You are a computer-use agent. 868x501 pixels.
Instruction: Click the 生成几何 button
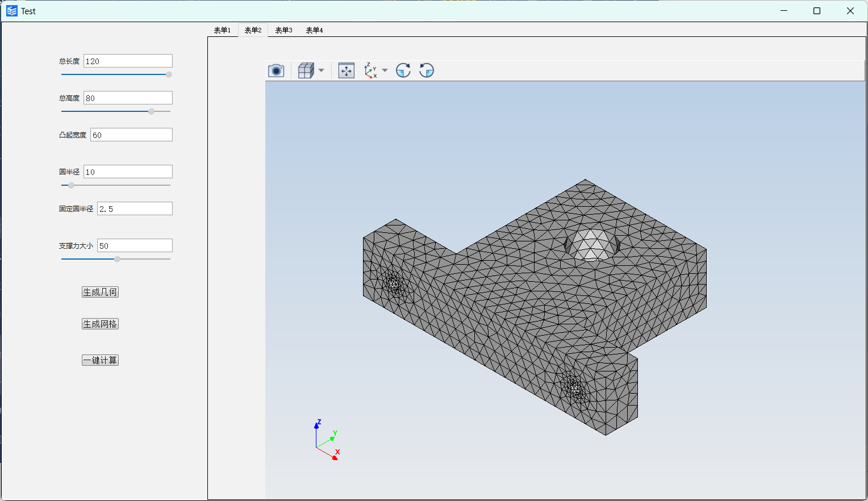pos(100,292)
